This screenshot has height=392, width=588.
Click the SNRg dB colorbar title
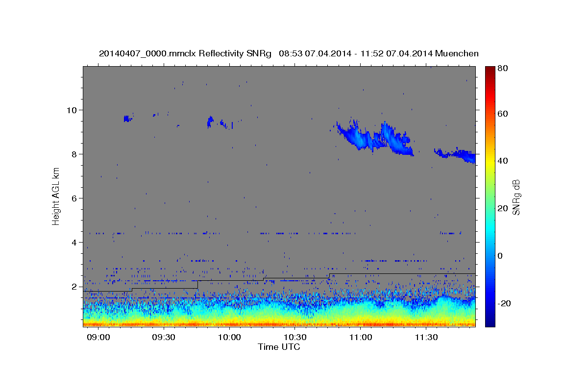[x=516, y=196]
